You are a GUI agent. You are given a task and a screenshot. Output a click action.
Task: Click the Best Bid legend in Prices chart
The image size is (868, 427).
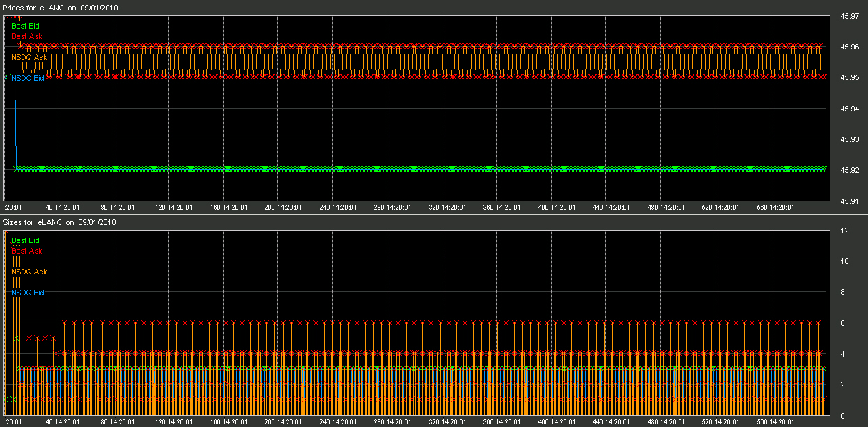coord(25,26)
